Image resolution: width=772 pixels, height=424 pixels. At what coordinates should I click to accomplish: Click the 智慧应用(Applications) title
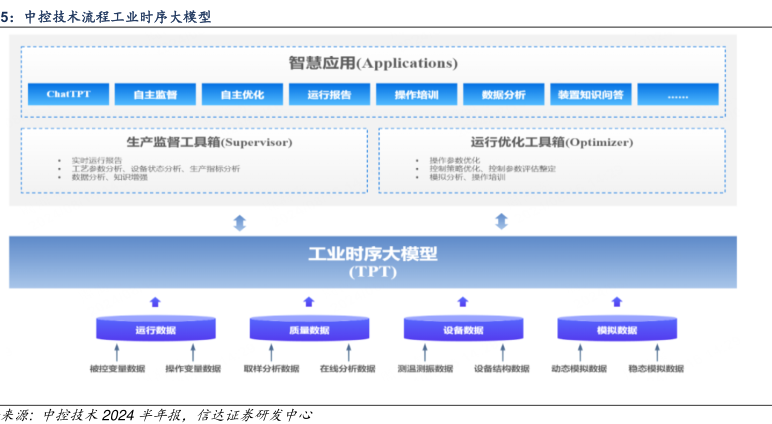click(372, 63)
